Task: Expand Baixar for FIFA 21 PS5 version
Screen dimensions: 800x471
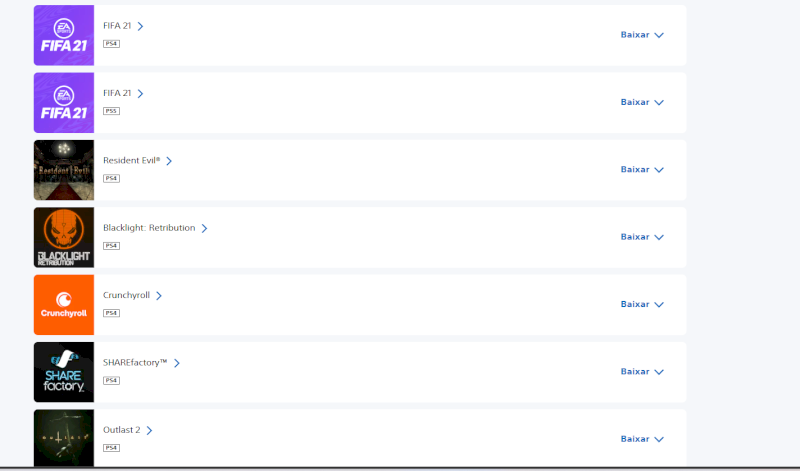Action: [x=642, y=102]
